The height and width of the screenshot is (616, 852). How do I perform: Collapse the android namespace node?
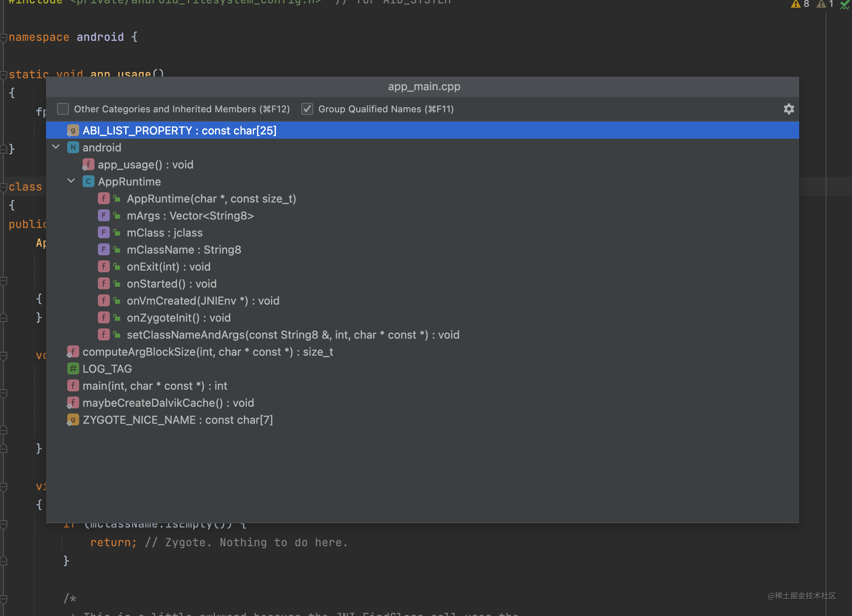[56, 147]
